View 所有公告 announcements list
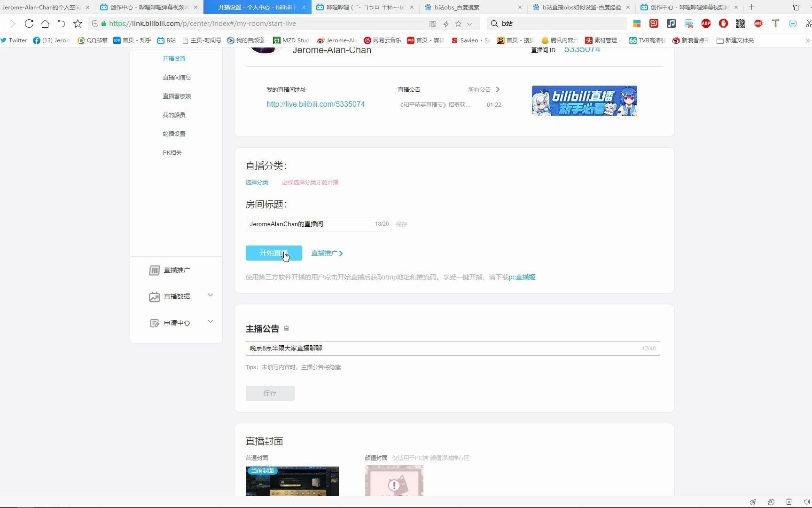This screenshot has height=508, width=812. [484, 90]
